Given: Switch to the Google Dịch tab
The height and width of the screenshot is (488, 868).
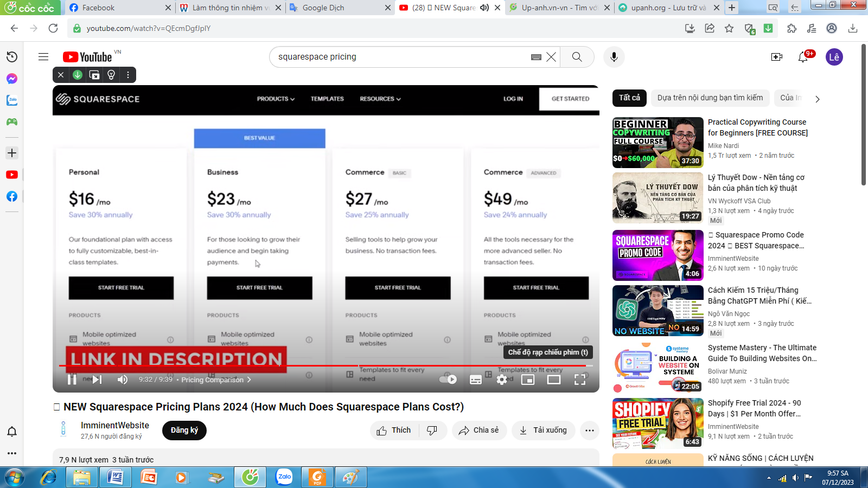Looking at the screenshot, I should pyautogui.click(x=340, y=8).
